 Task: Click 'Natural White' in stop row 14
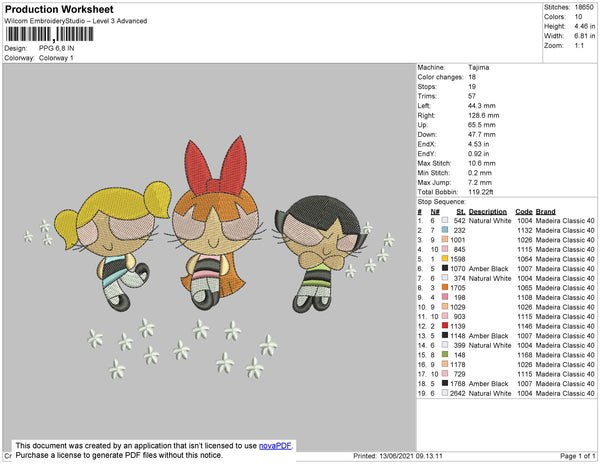[490, 345]
